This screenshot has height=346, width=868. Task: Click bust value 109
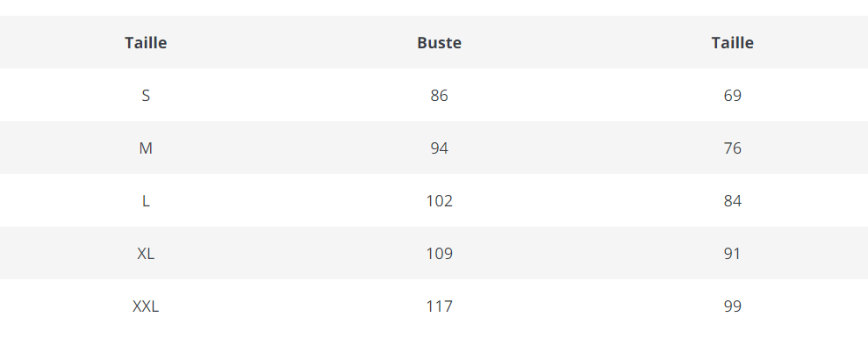(x=439, y=253)
